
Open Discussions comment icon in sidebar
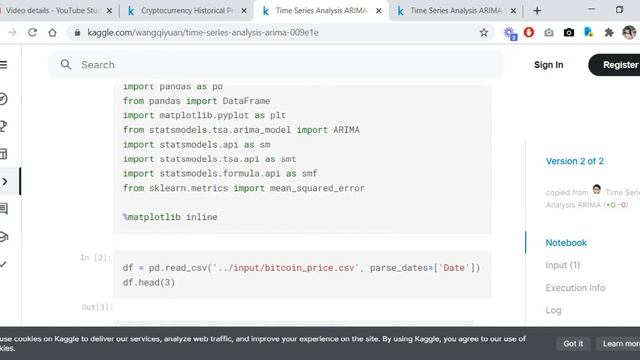3,209
